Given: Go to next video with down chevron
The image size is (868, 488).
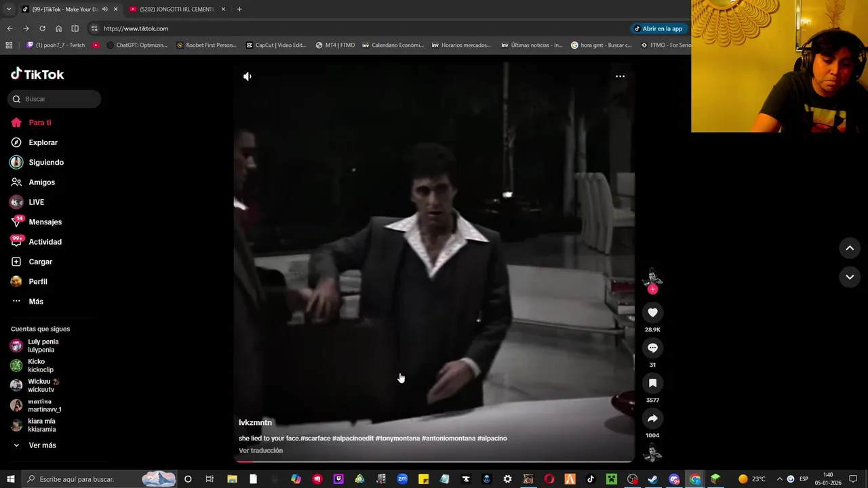Looking at the screenshot, I should [x=850, y=277].
